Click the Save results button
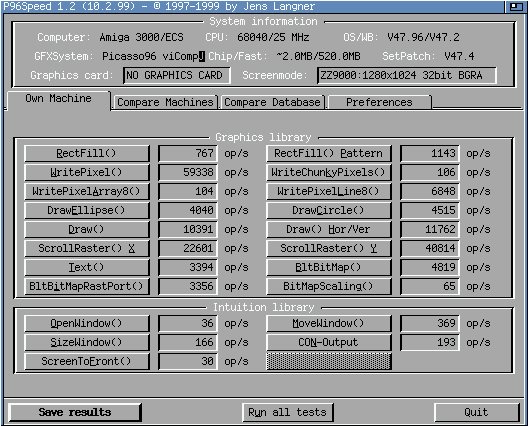This screenshot has width=528, height=426. (74, 412)
